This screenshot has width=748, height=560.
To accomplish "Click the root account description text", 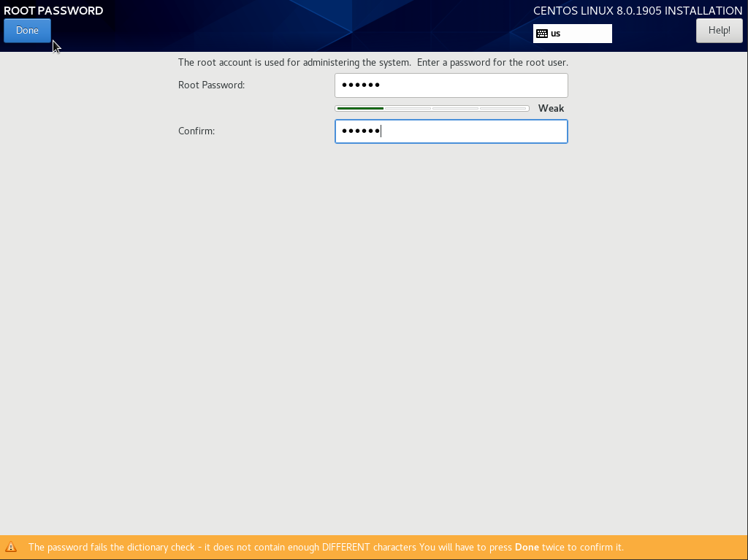I will coord(373,63).
